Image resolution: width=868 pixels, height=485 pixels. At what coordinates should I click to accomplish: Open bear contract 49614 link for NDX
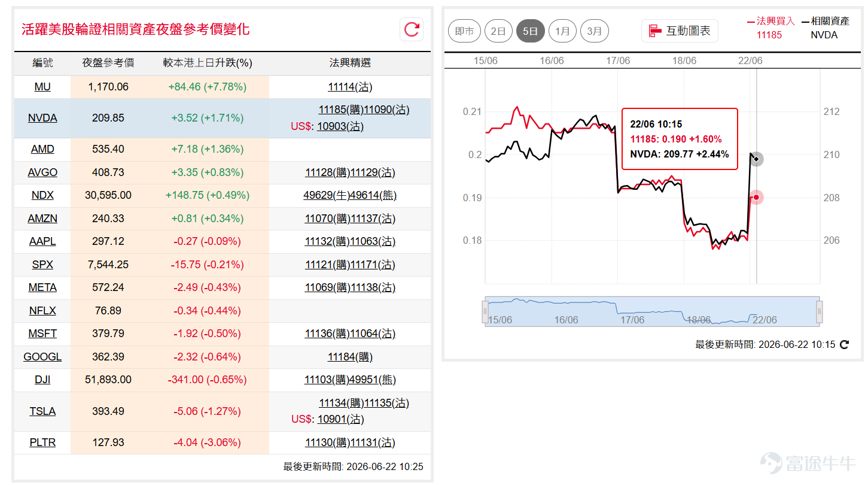(374, 195)
